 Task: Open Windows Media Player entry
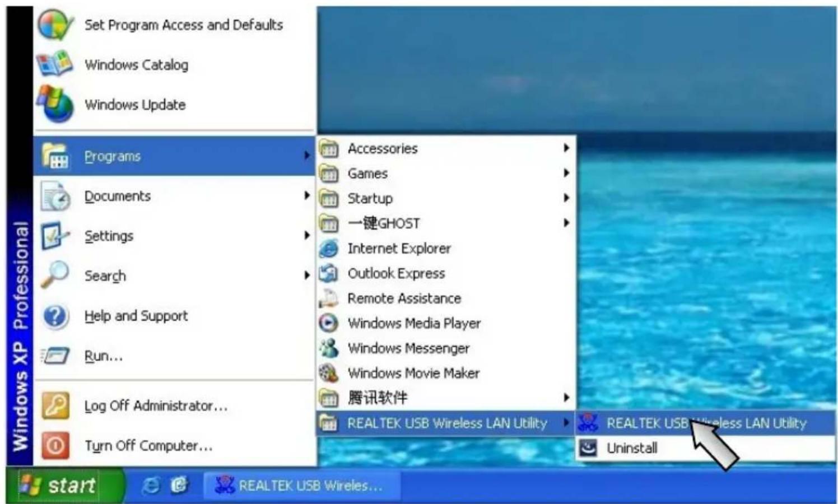click(x=446, y=323)
